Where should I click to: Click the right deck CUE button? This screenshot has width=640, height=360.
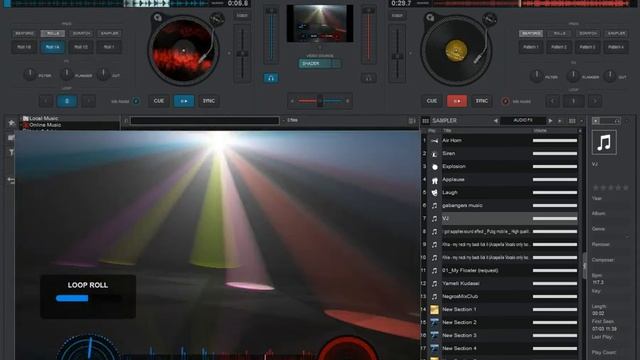[431, 101]
